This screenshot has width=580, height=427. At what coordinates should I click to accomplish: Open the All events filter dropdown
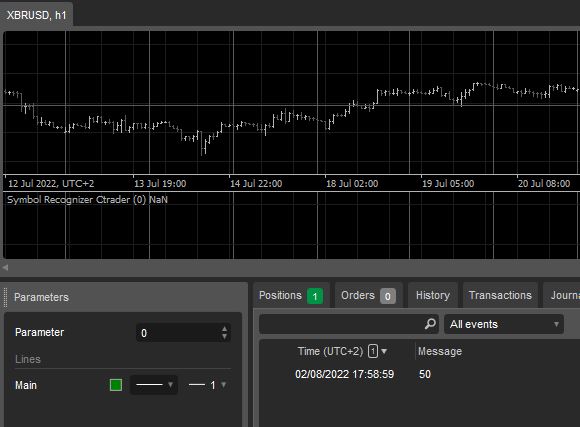point(504,324)
